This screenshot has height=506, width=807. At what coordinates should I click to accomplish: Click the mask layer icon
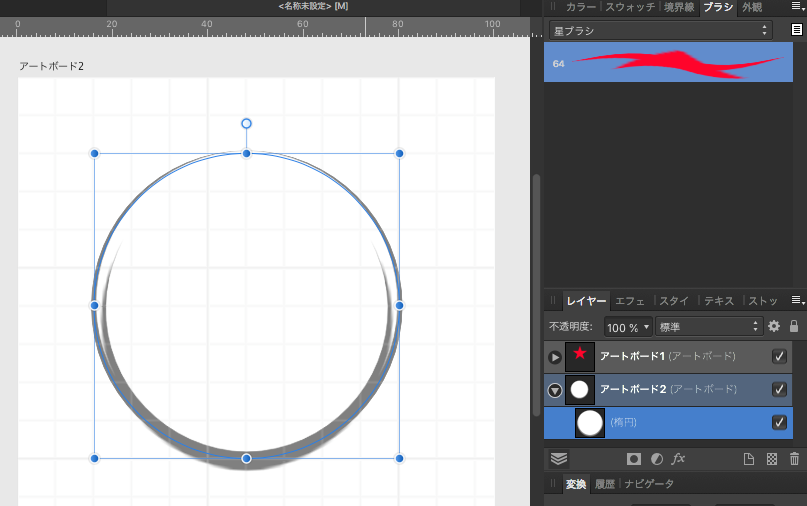pos(633,459)
